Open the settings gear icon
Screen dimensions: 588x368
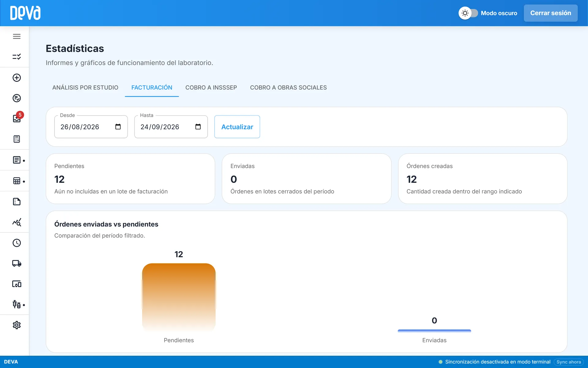pyautogui.click(x=17, y=325)
